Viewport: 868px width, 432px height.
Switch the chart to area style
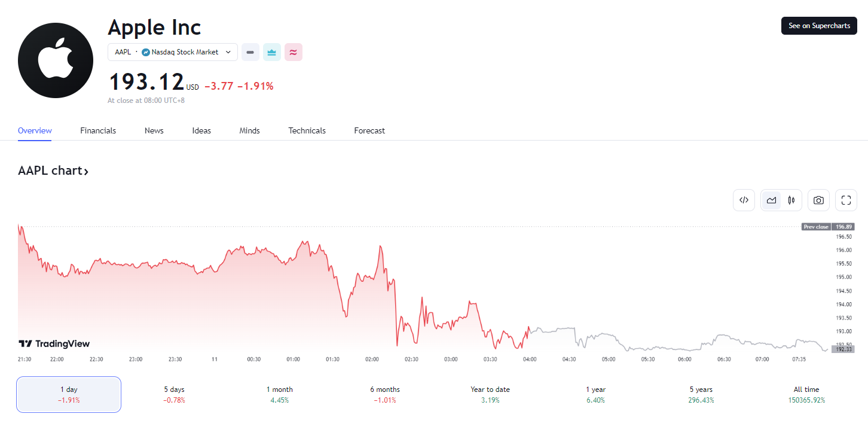tap(771, 200)
